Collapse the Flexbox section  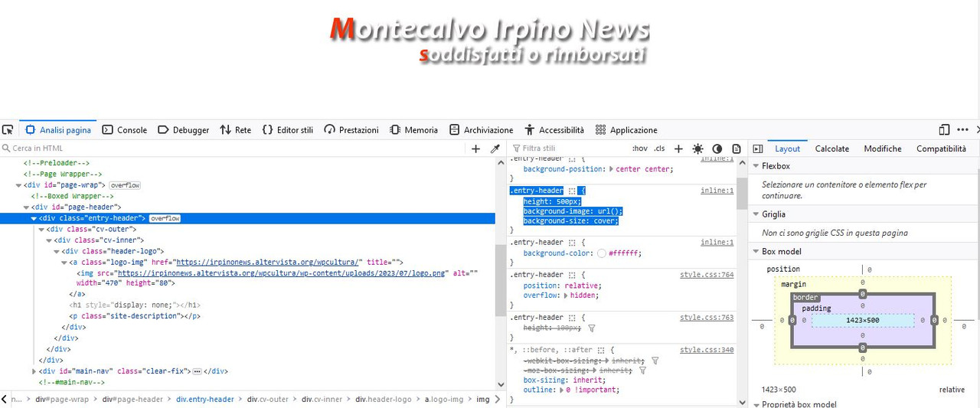756,166
